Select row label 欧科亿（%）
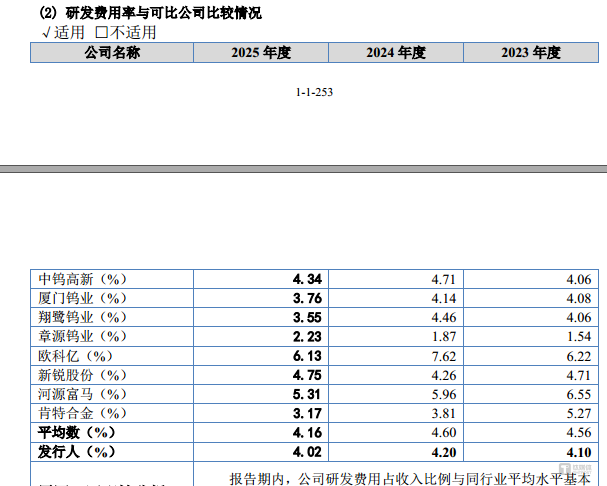Screen dimensions: 607x486 click(x=75, y=356)
